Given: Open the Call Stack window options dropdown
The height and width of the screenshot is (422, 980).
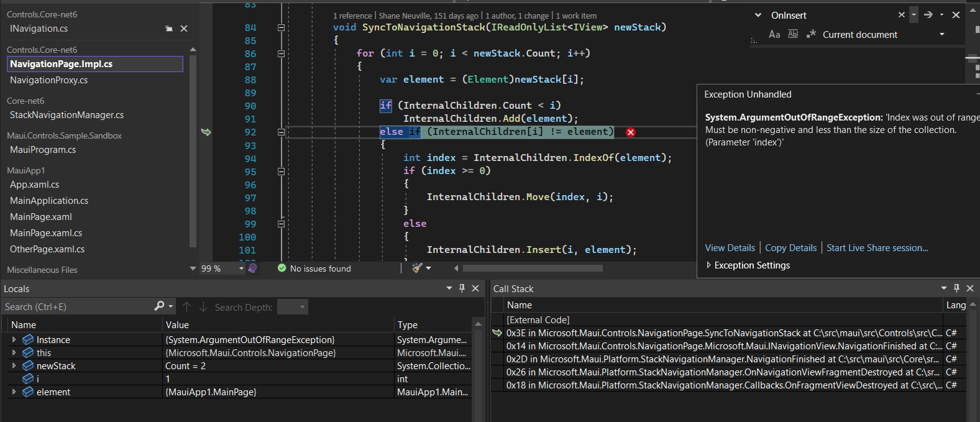Looking at the screenshot, I should (944, 288).
